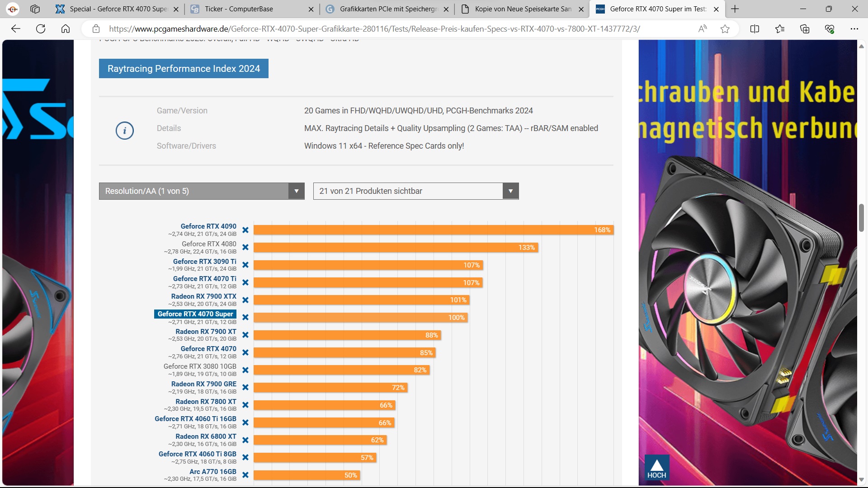Toggle off Arc A770 16GB entry
868x488 pixels.
[245, 475]
